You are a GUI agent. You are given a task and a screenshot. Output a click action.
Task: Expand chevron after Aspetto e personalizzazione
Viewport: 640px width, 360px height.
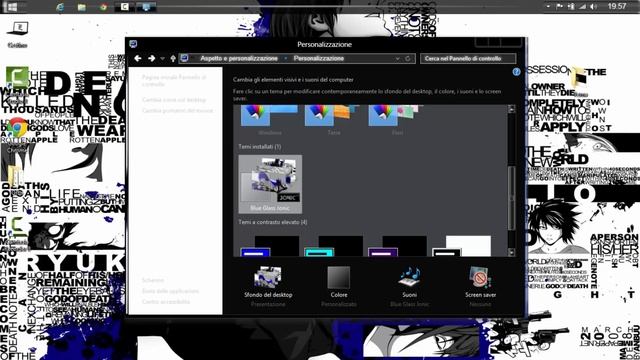[x=286, y=58]
